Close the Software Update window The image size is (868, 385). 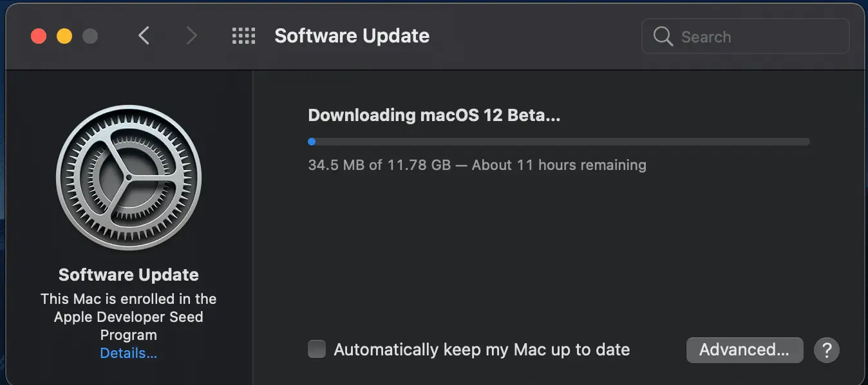pos(39,36)
